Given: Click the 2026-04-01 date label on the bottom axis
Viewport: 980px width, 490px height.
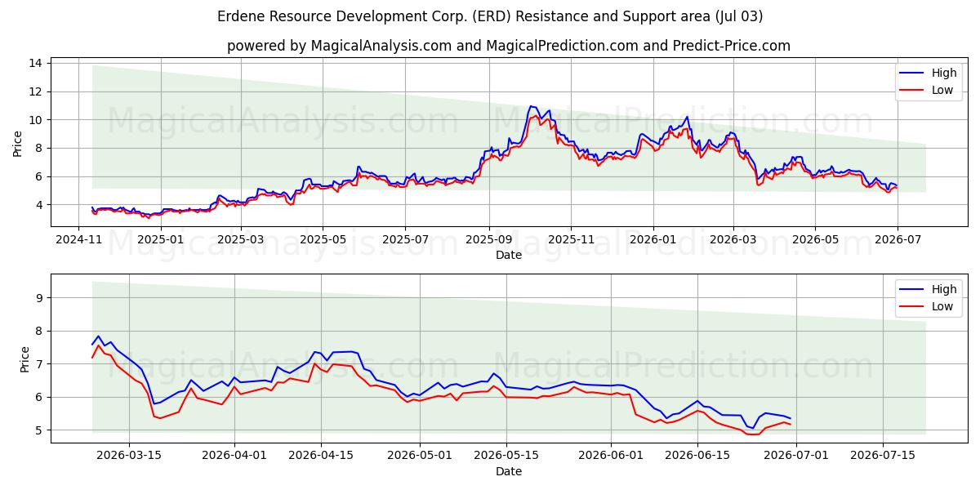Looking at the screenshot, I should [x=235, y=456].
